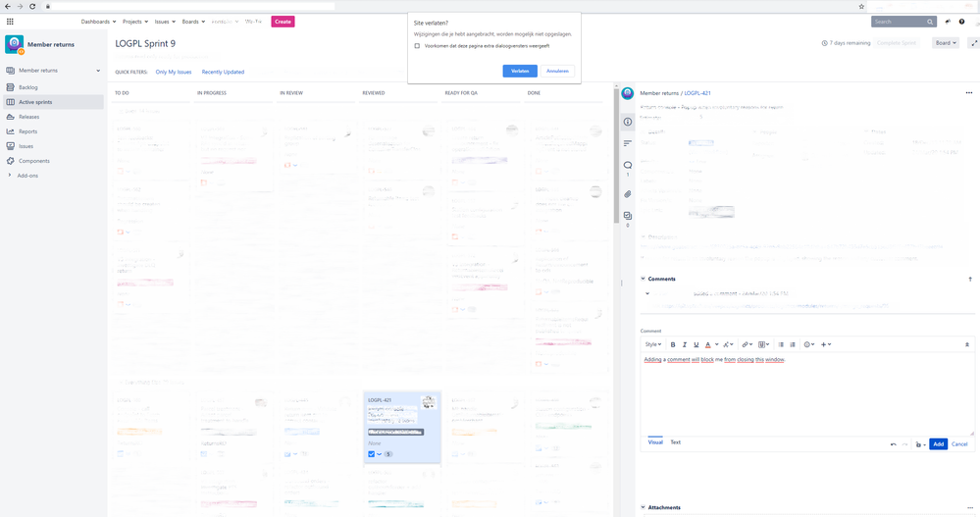This screenshot has height=517, width=980.
Task: Click the browser forward arrow
Action: click(x=20, y=6)
